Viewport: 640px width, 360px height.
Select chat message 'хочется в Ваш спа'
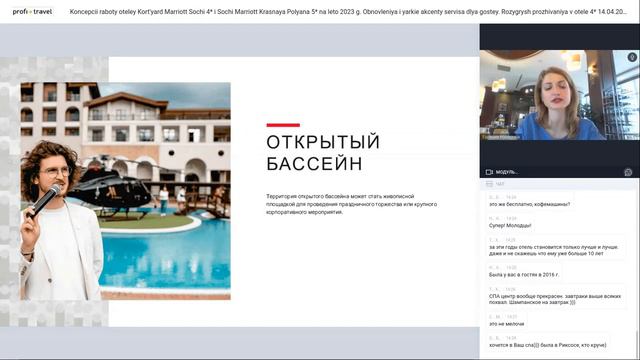[547, 345]
